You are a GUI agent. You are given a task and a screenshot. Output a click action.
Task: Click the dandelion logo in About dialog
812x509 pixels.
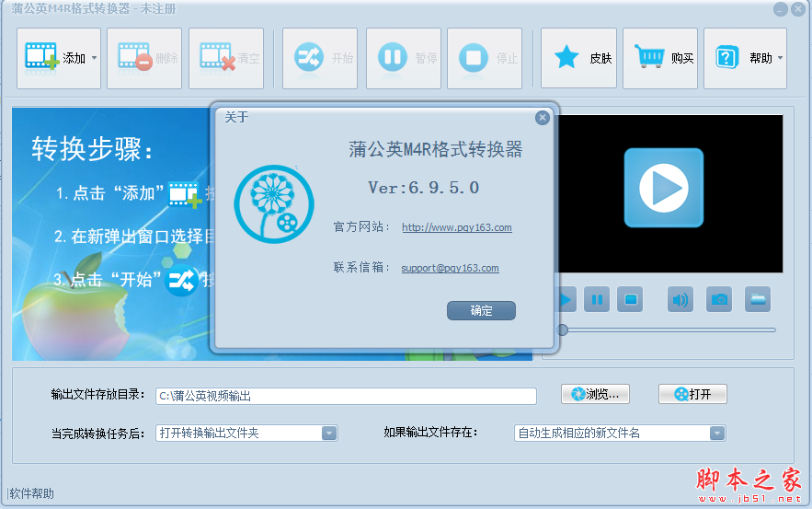(274, 204)
